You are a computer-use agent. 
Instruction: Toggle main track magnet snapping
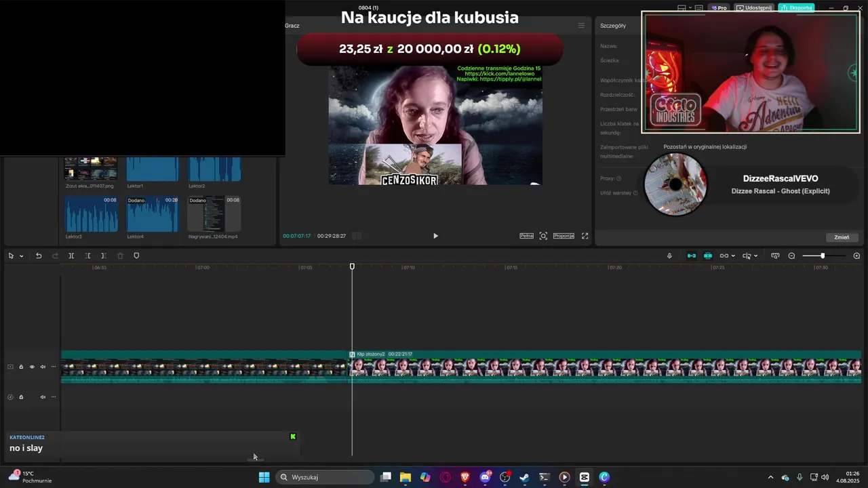pyautogui.click(x=692, y=256)
